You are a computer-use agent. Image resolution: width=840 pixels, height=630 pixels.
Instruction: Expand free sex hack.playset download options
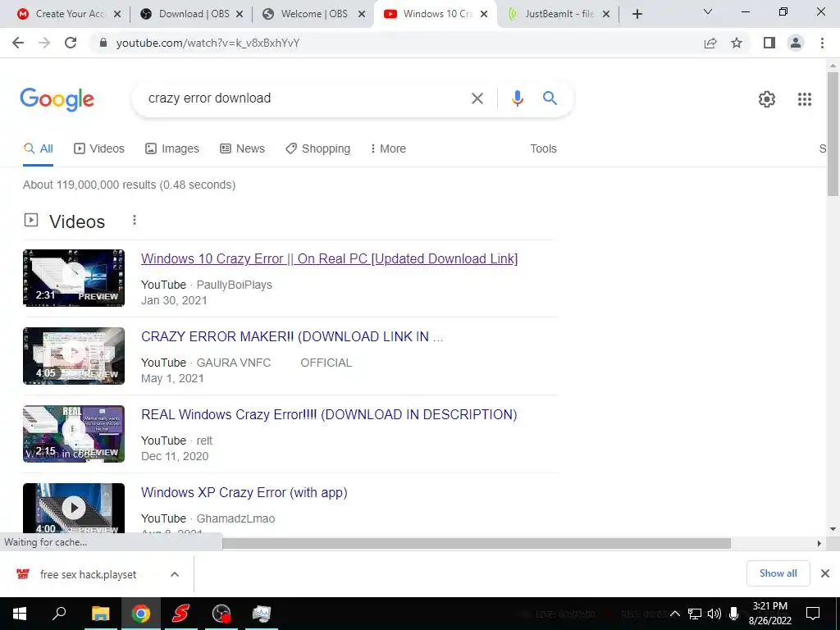point(174,574)
